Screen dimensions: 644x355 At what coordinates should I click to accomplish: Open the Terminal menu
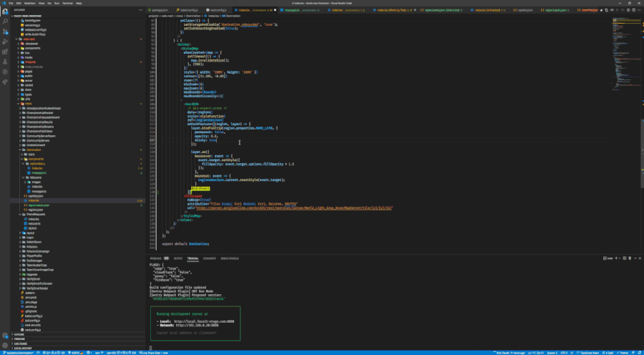click(67, 3)
